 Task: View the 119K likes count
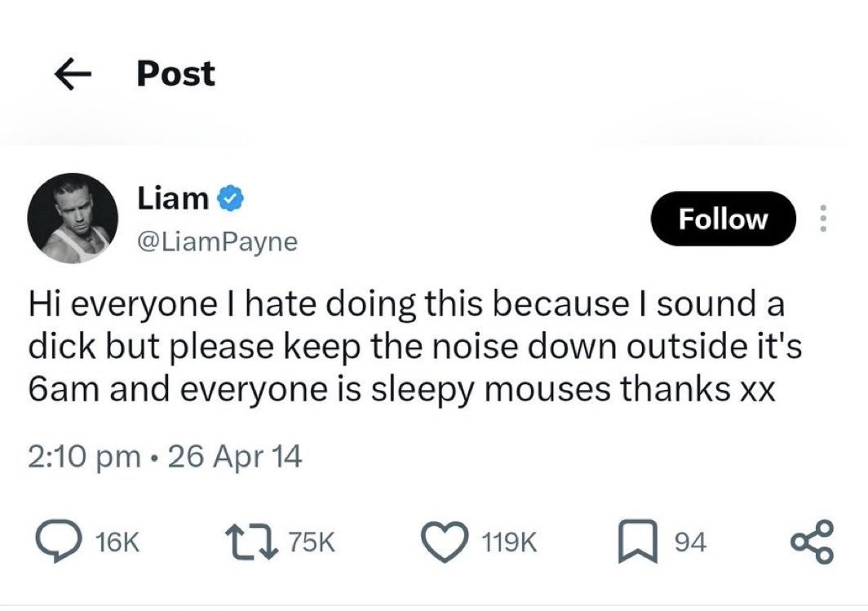[509, 542]
